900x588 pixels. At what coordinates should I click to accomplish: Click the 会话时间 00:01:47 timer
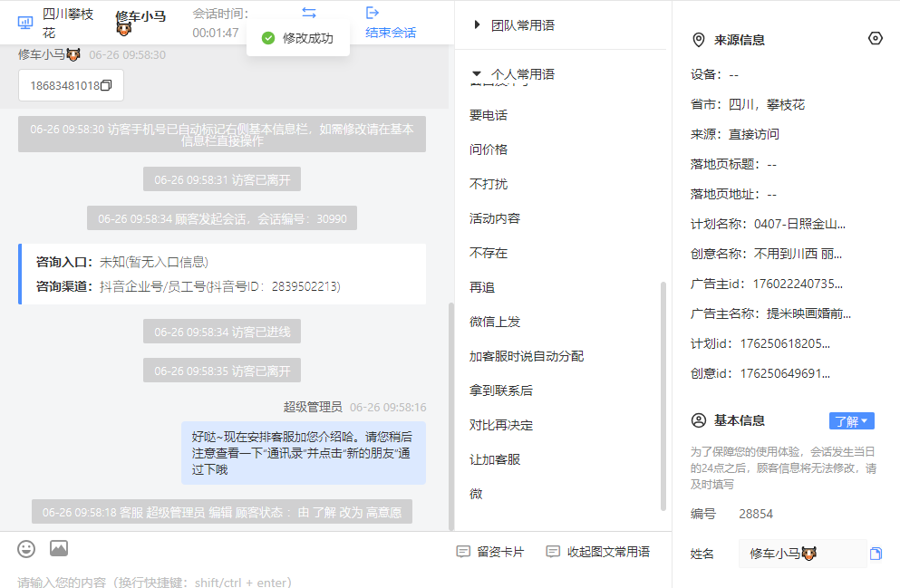215,33
